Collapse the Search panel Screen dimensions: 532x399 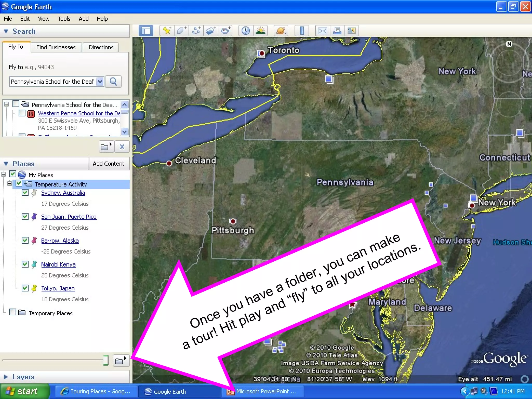6,31
